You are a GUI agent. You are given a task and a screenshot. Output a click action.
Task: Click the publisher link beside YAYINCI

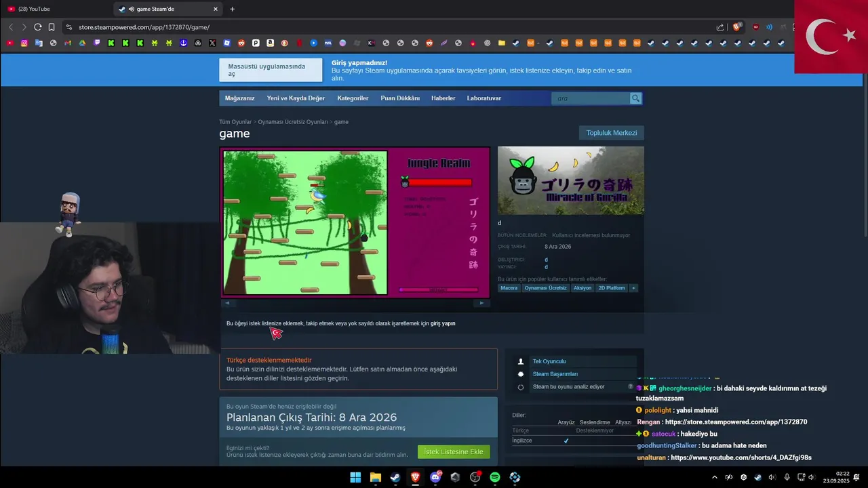[546, 267]
